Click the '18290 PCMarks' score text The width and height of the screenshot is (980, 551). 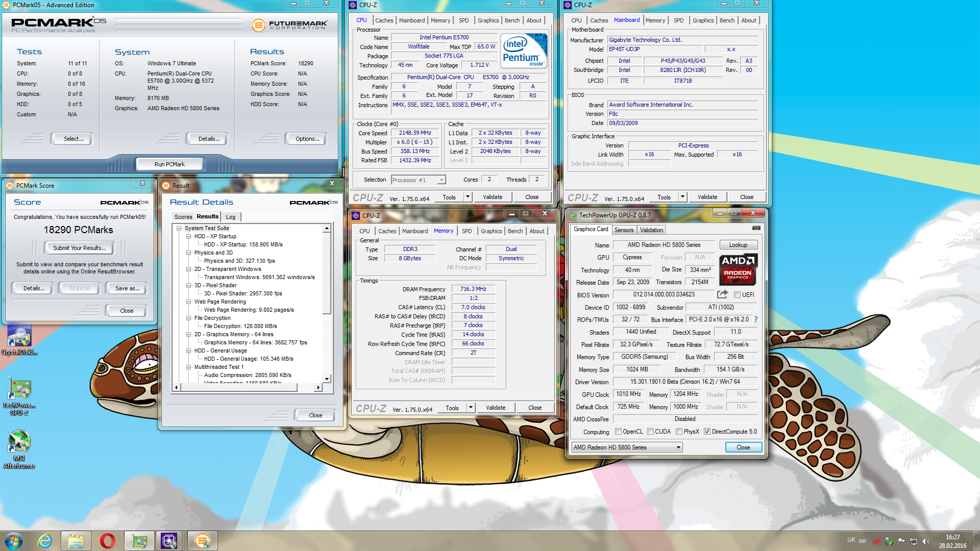coord(78,230)
